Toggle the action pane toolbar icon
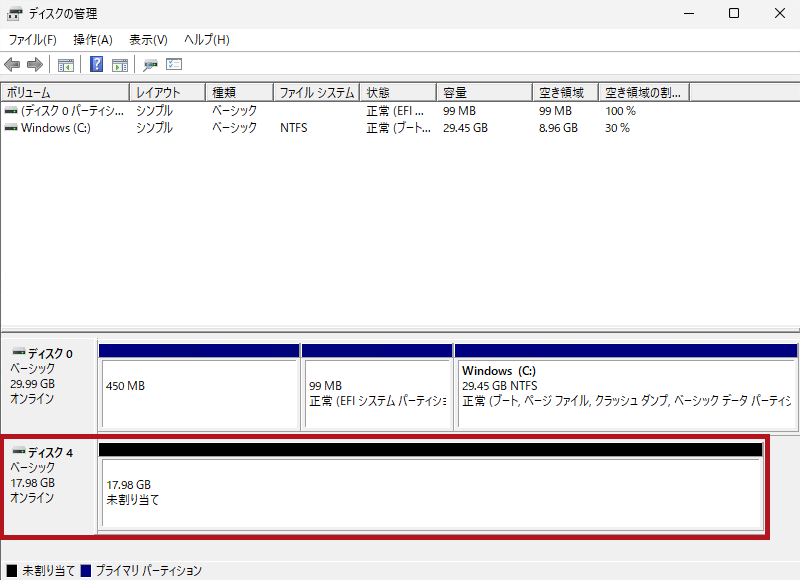Screen dimensions: 800x580 click(120, 65)
